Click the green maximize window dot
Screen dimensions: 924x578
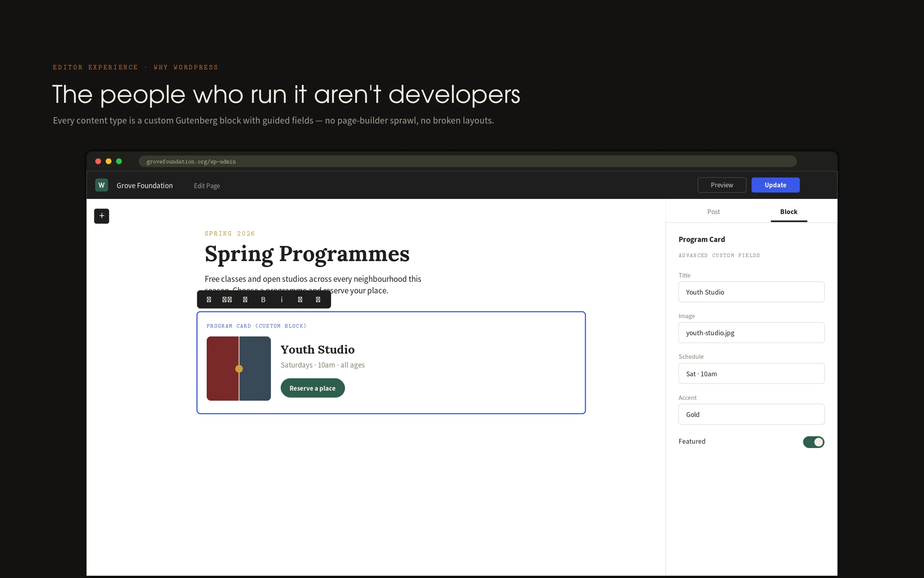(119, 161)
